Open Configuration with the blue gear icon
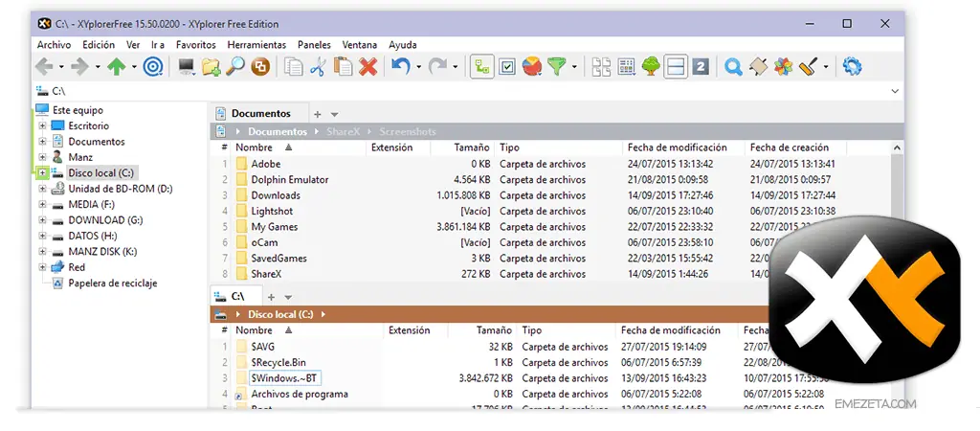This screenshot has width=980, height=431. click(x=852, y=66)
